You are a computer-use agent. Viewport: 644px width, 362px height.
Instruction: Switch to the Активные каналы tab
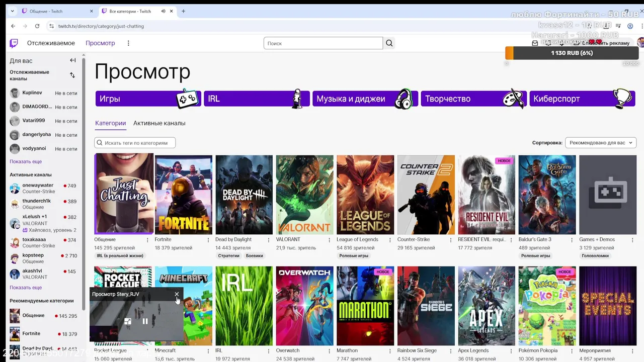click(x=159, y=123)
